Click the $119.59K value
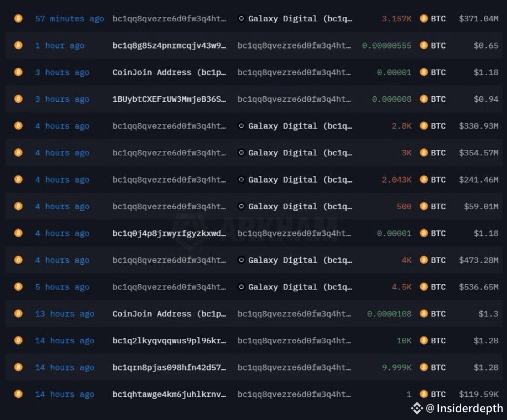Screen dimensions: 507x420 tap(478, 394)
